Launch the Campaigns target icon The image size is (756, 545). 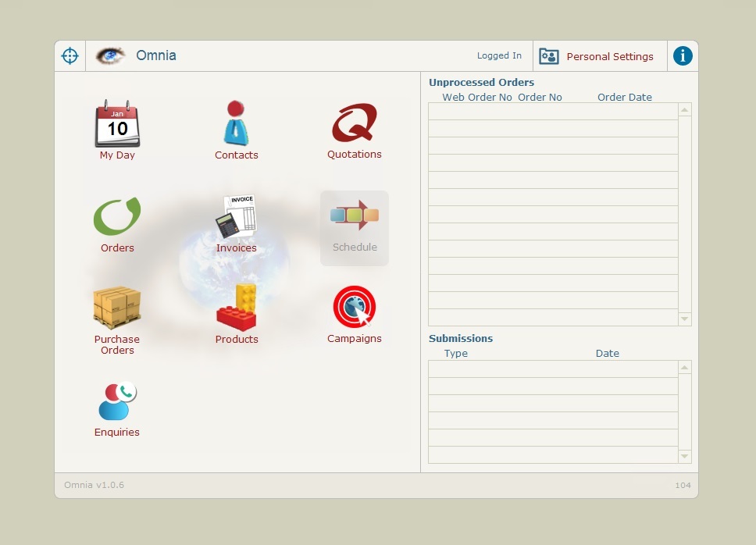pyautogui.click(x=355, y=308)
